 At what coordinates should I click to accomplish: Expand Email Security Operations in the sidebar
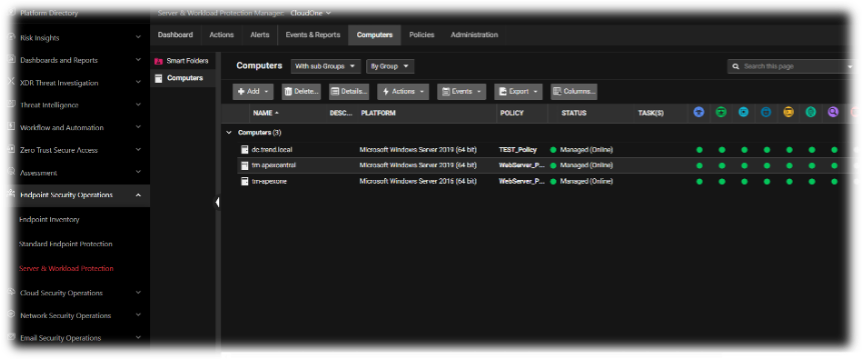pos(138,337)
